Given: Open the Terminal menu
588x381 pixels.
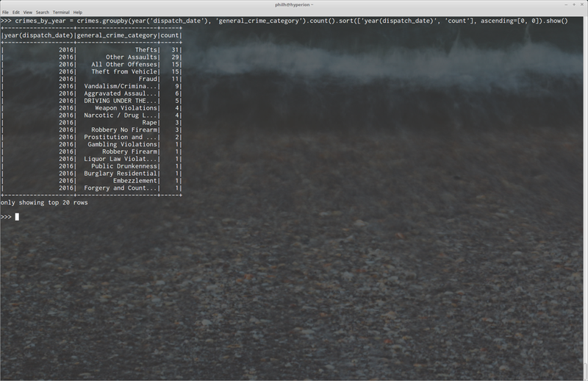Looking at the screenshot, I should (x=61, y=13).
